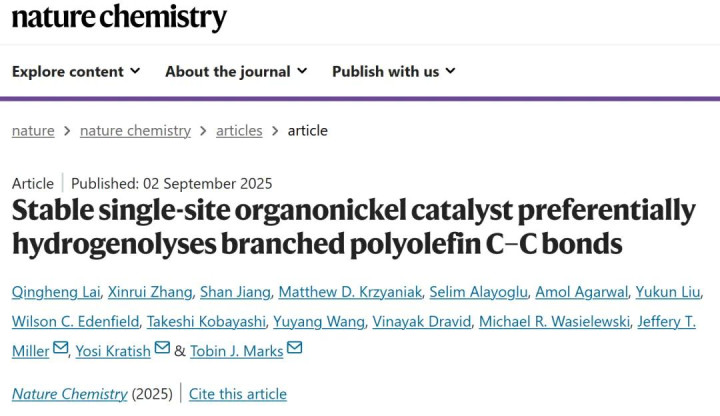The height and width of the screenshot is (416, 720).
Task: Open the italic Nature Chemistry journal link
Action: tap(69, 394)
